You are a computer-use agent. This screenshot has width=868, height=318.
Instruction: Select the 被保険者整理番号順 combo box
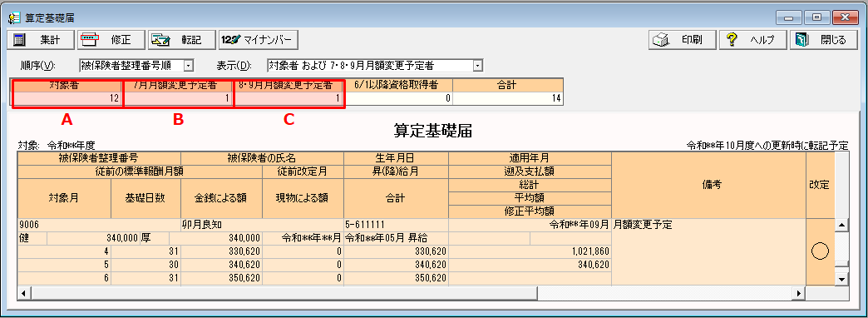click(x=136, y=66)
